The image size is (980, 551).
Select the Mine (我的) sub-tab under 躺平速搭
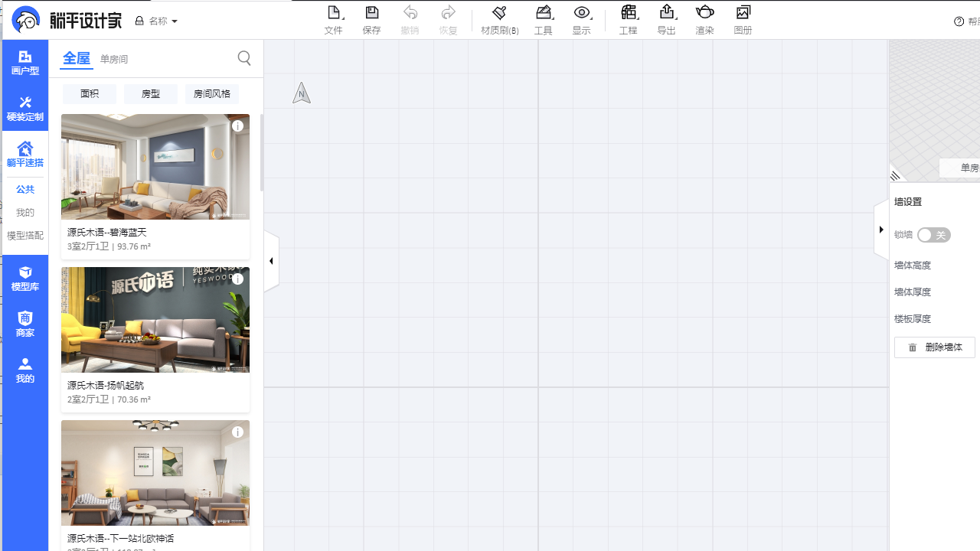(25, 213)
